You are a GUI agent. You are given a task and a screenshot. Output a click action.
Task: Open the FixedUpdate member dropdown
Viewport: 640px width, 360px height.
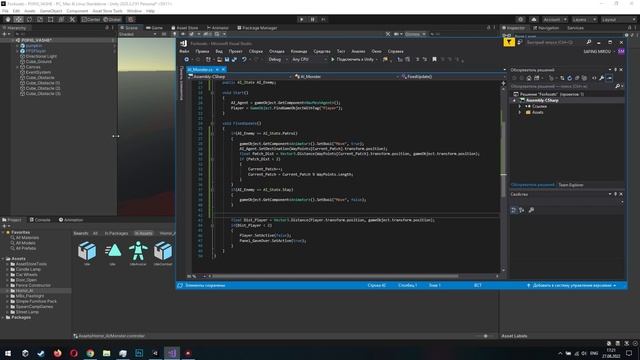(451, 77)
